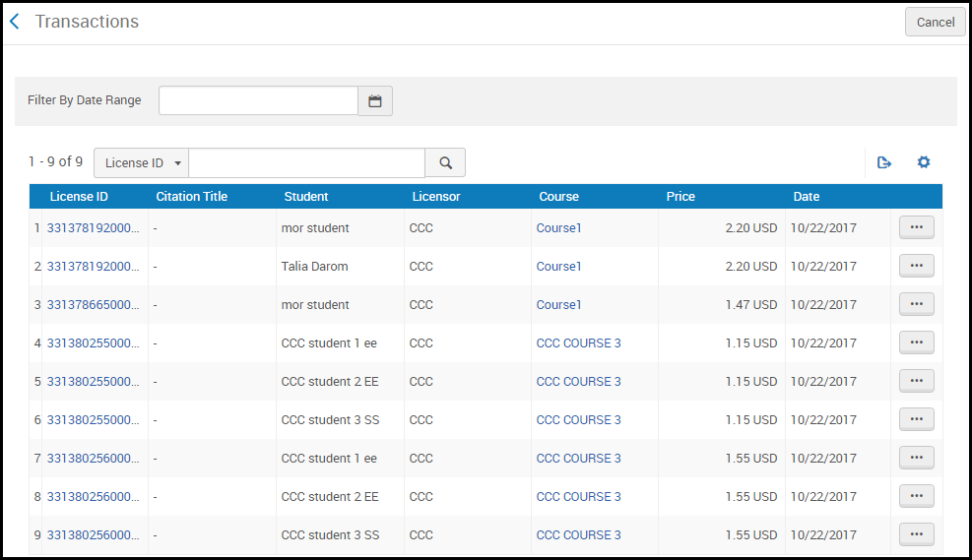Open License ID link in row 2
Screen dimensions: 972x560
[x=93, y=267]
